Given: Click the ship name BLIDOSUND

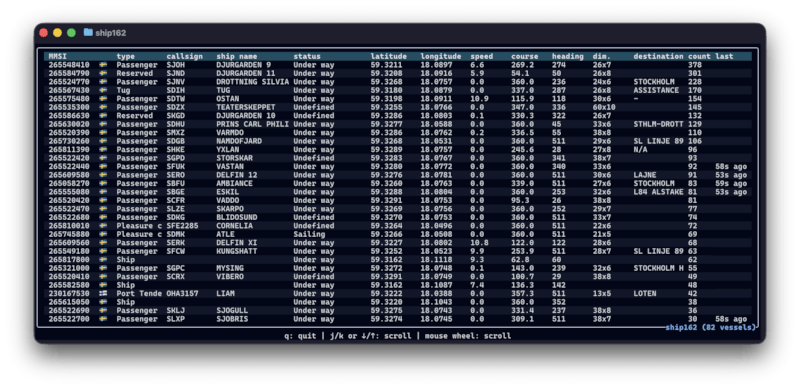Looking at the screenshot, I should [x=236, y=217].
